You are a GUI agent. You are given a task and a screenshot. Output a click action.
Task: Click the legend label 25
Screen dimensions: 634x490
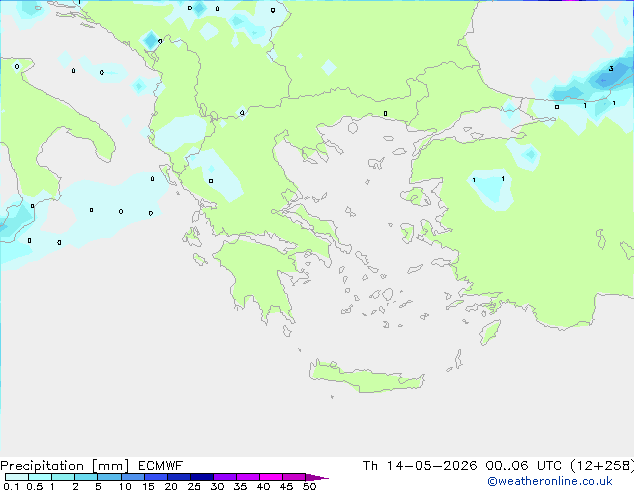[194, 486]
